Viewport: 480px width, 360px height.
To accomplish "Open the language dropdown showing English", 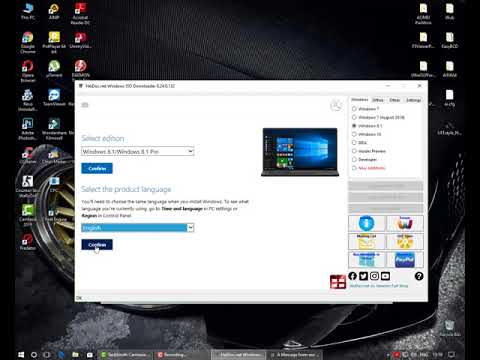I will 137,228.
